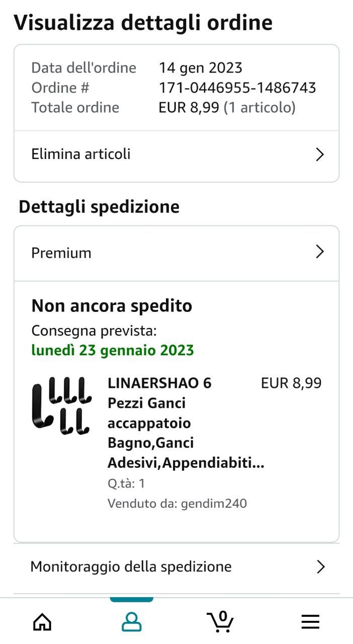Image resolution: width=353 pixels, height=644 pixels.
Task: Tap the order date 14 gen 2023
Action: click(x=201, y=68)
